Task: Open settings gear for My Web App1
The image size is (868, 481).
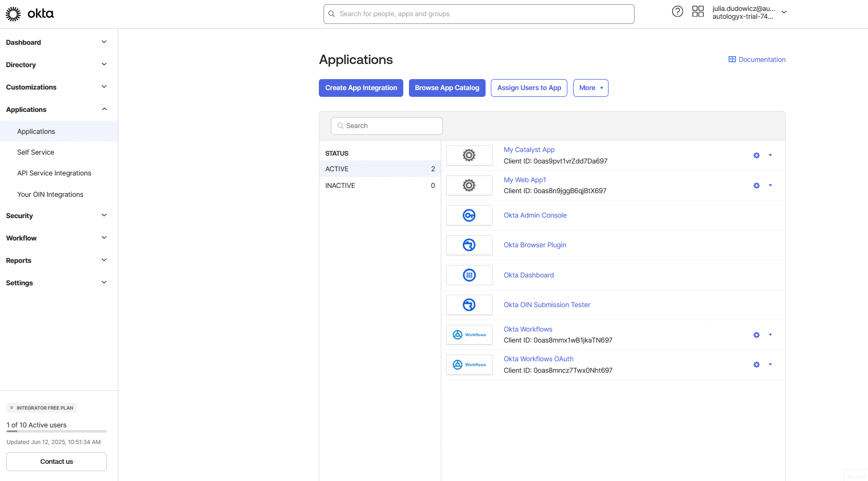Action: pyautogui.click(x=757, y=185)
